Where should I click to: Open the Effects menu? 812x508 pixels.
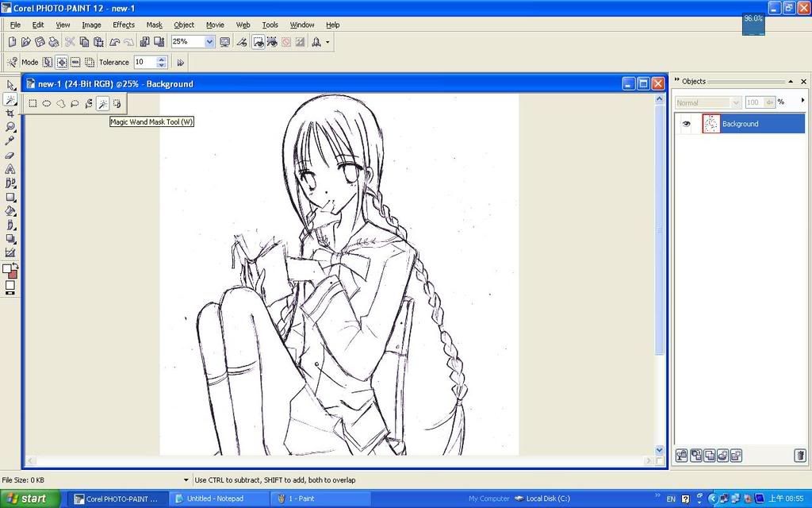[124, 25]
